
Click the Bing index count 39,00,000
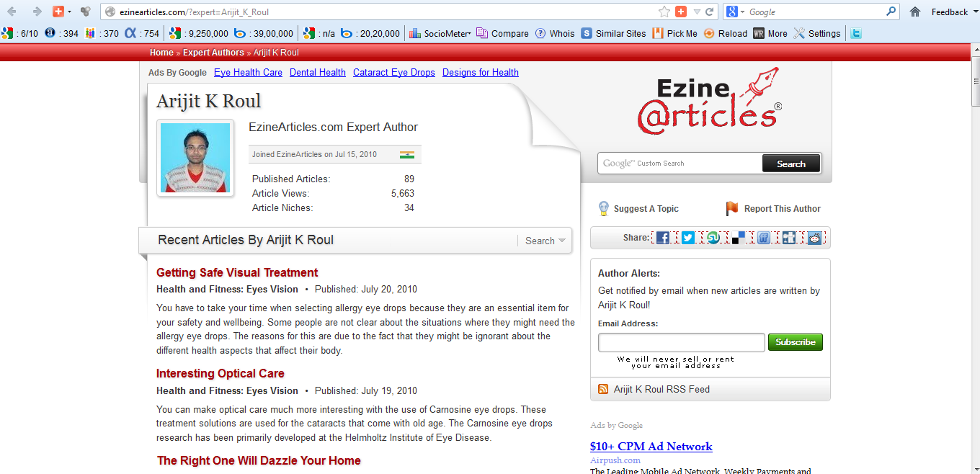coord(264,33)
